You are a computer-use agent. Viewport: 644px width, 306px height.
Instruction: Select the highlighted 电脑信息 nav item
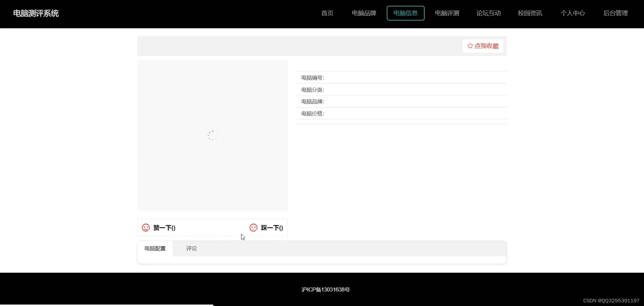click(x=406, y=13)
